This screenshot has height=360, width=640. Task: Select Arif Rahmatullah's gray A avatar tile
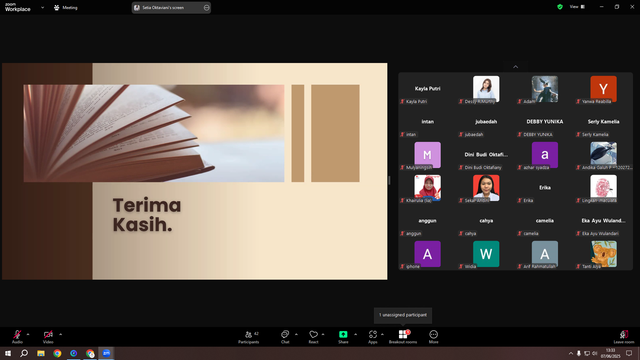pos(544,255)
